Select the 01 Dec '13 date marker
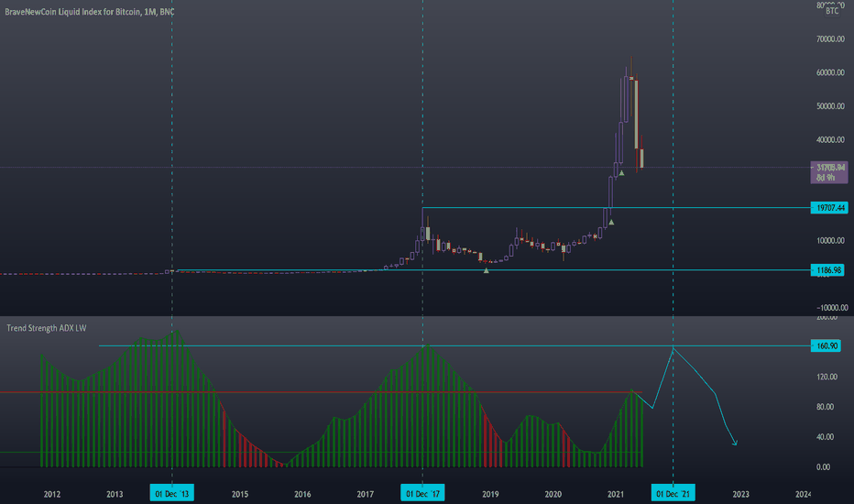 tap(171, 494)
